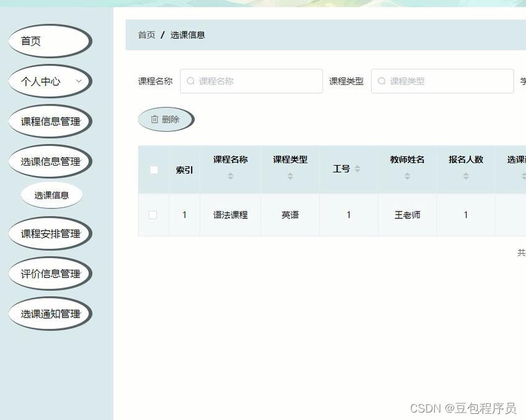The width and height of the screenshot is (526, 420).
Task: Click the sort arrows on the 课程类型 column
Action: click(289, 176)
